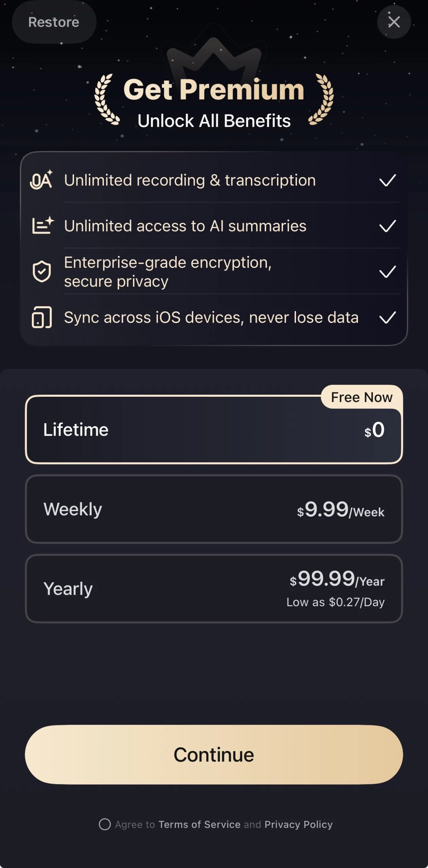This screenshot has width=428, height=868.
Task: Click the Get Premium heading
Action: tap(213, 90)
